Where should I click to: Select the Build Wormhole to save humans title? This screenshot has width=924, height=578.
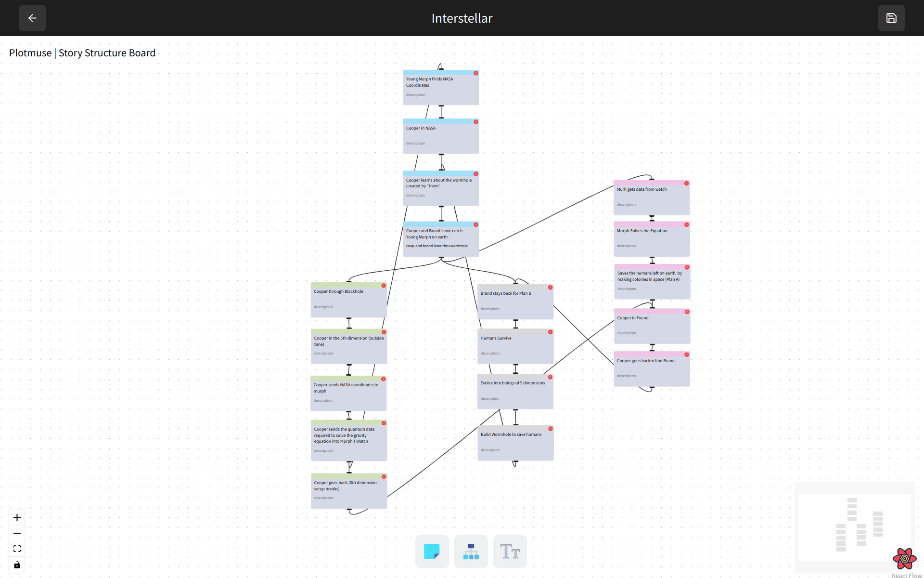pos(511,434)
